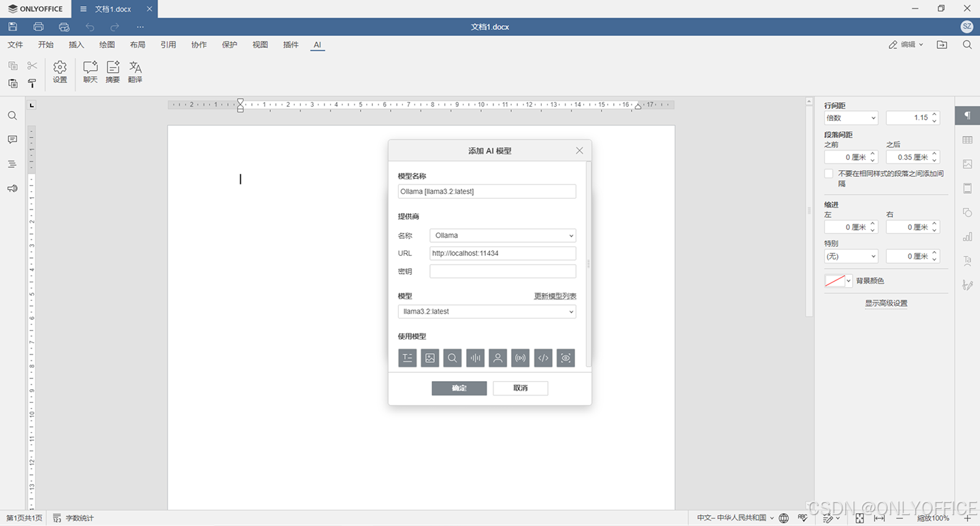This screenshot has width=980, height=526.
Task: Click the 更新模型列表 link
Action: pyautogui.click(x=555, y=297)
